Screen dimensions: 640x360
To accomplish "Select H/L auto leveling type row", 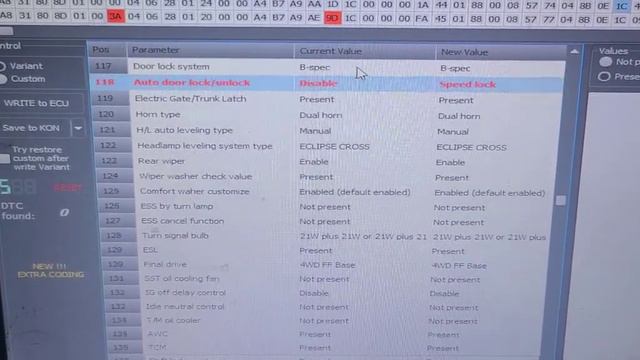I will point(327,131).
